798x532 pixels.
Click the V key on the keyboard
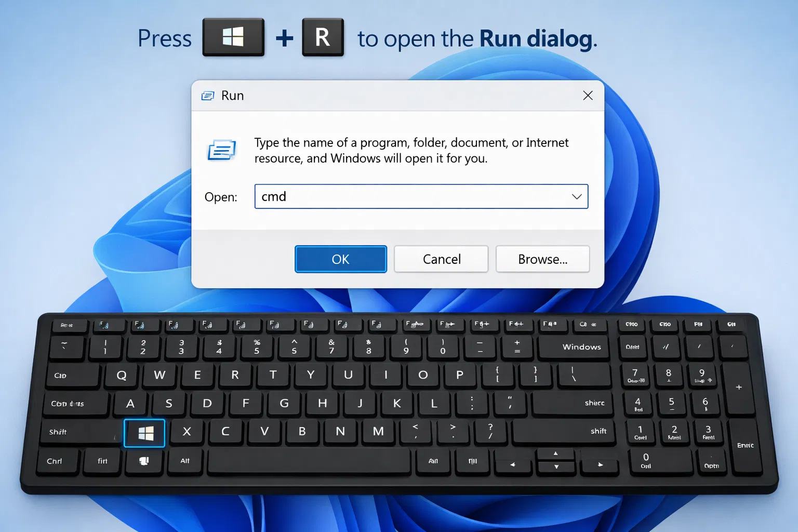tap(264, 432)
